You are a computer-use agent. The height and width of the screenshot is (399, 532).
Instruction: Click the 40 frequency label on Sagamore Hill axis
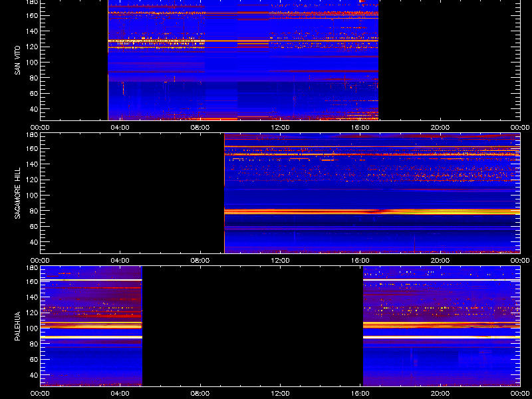coord(34,242)
